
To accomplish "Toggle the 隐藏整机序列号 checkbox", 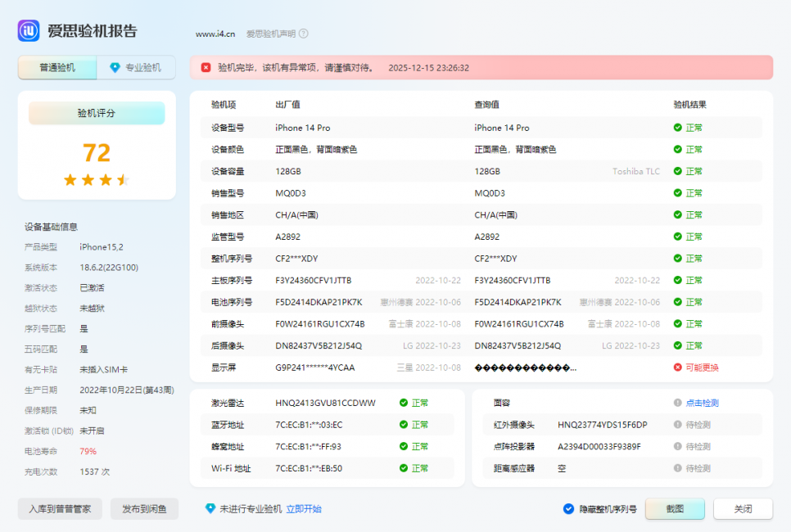I will (568, 509).
